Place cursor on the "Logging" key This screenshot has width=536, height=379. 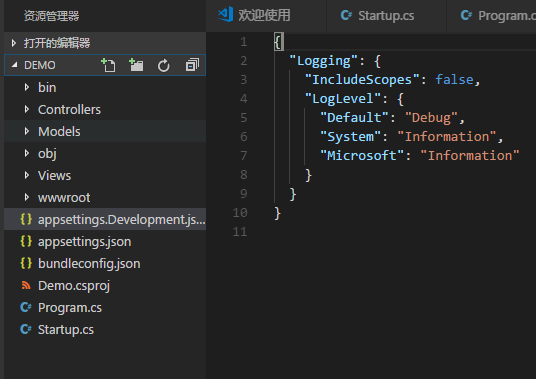click(323, 61)
